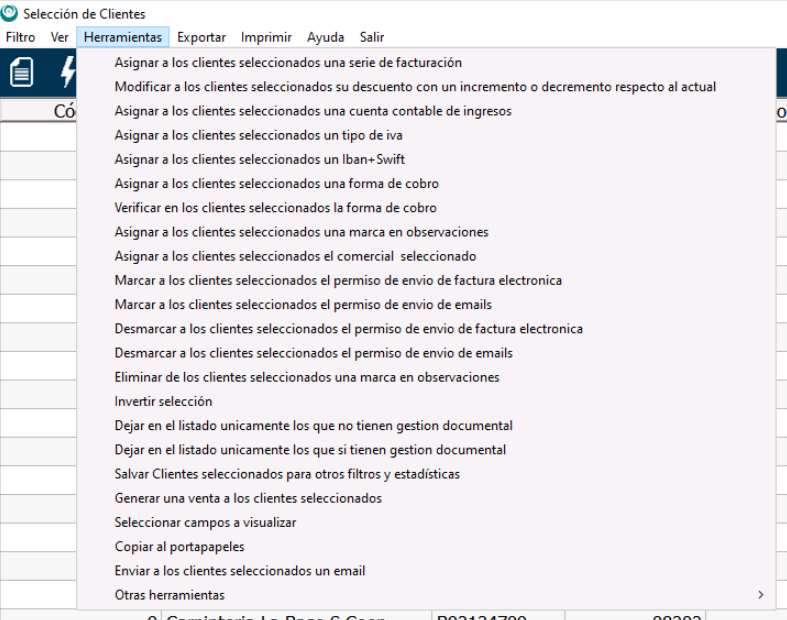Choose Invertir selección
The height and width of the screenshot is (620, 787).
[x=163, y=401]
